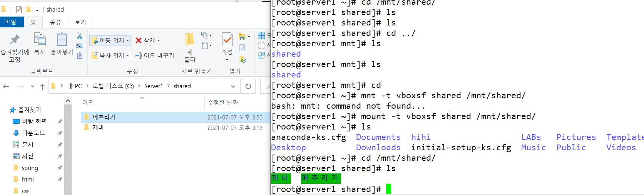Open the recent locations dropdown arrow

[32, 86]
